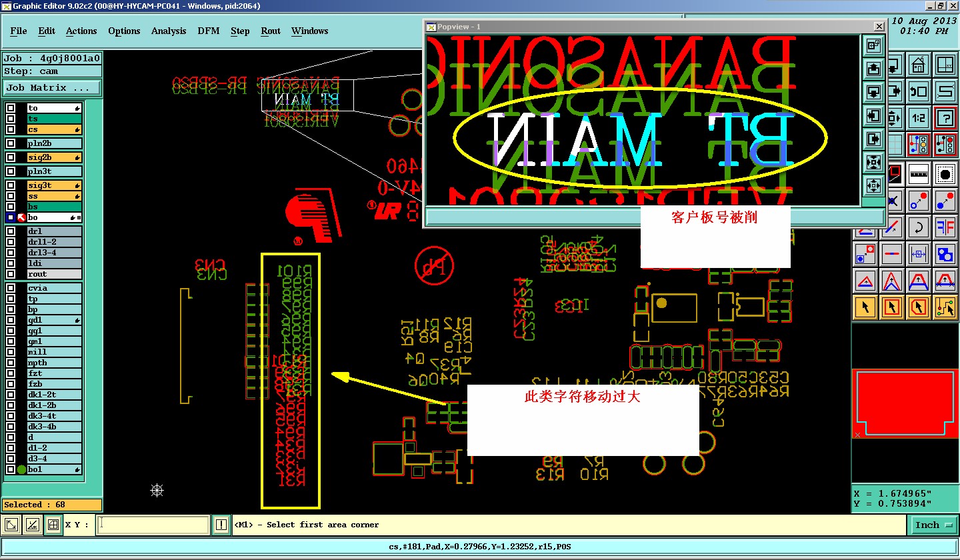The height and width of the screenshot is (560, 960).
Task: Select the arrow in polygon selection tool
Action: (x=919, y=307)
